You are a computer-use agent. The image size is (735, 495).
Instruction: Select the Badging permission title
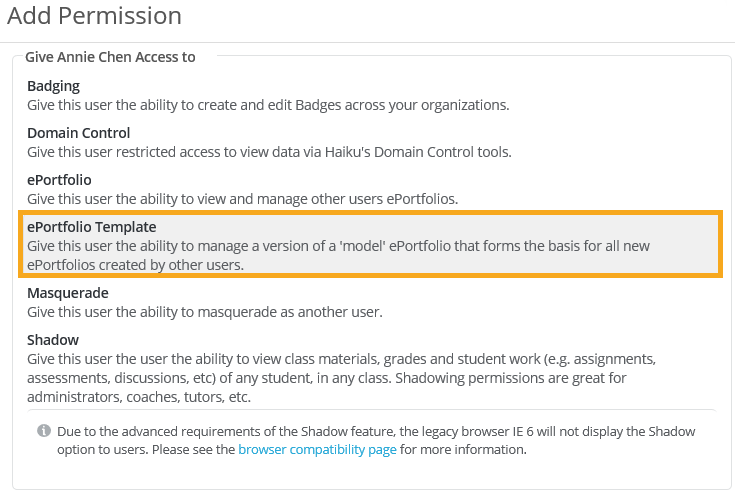point(53,86)
